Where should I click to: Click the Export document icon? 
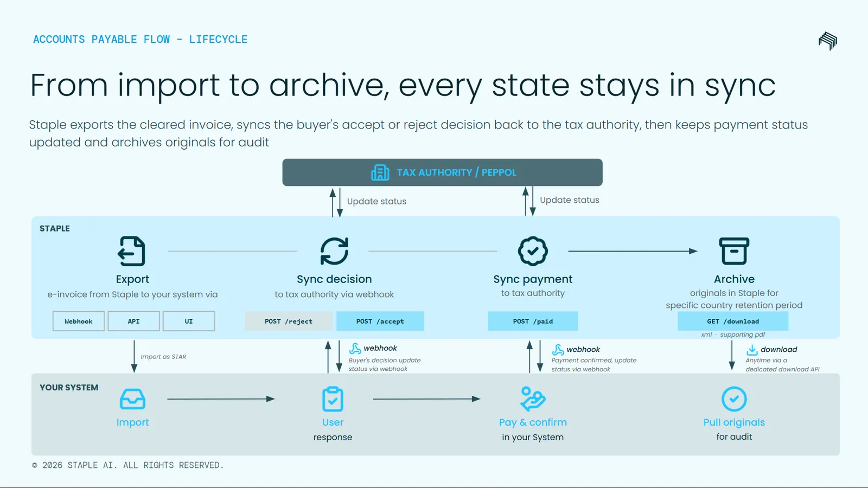[x=132, y=251]
